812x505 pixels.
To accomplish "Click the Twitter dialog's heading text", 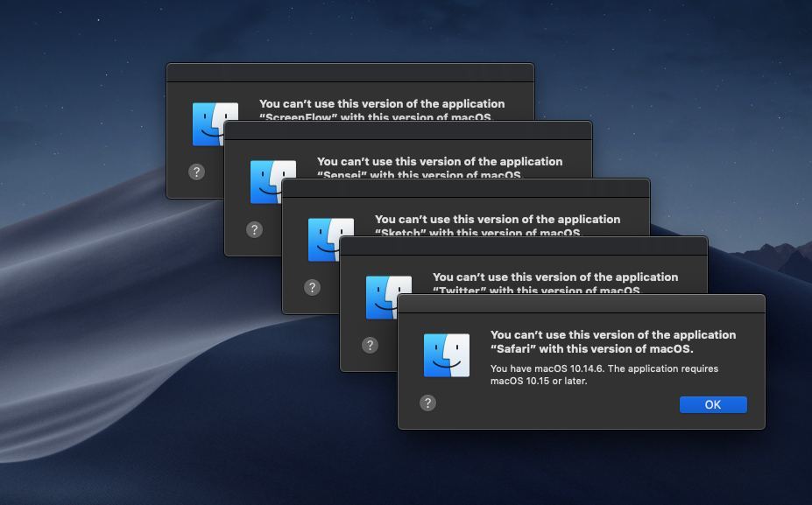I will 555,282.
